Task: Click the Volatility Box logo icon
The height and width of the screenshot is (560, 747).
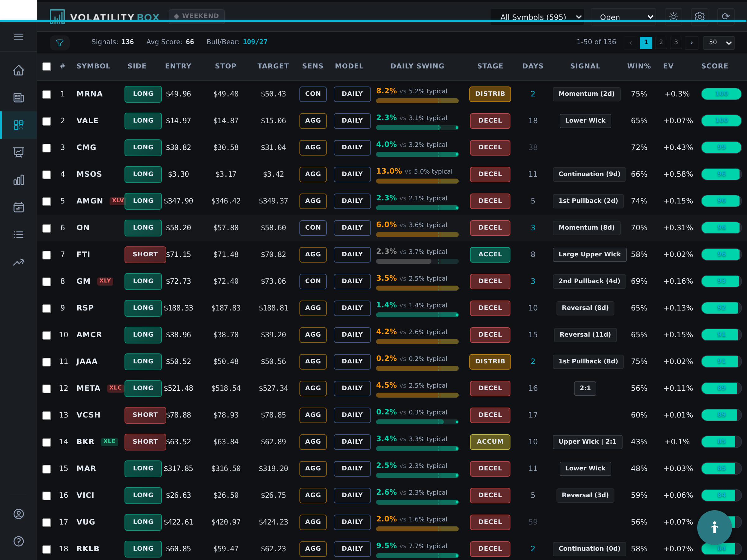Action: point(57,16)
